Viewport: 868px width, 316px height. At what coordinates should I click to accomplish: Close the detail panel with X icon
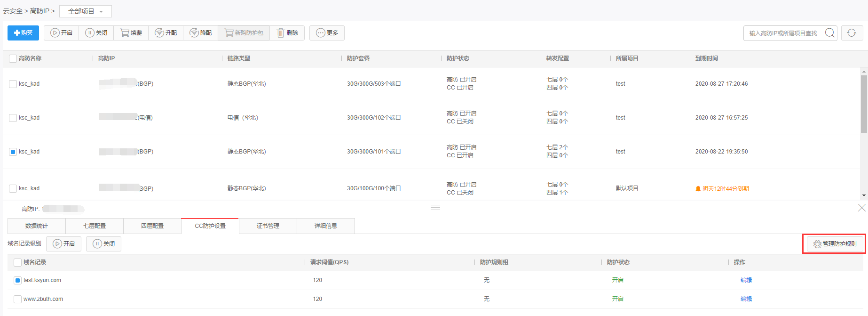click(862, 208)
